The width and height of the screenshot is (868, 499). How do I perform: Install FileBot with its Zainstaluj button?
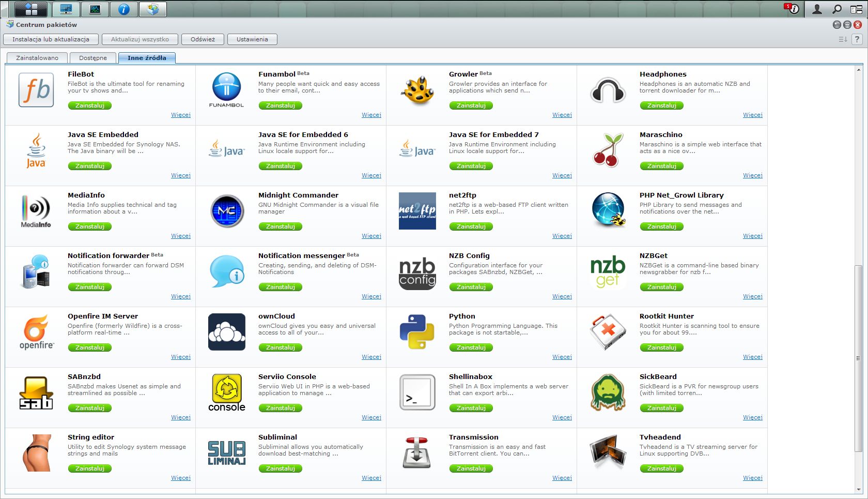click(90, 105)
